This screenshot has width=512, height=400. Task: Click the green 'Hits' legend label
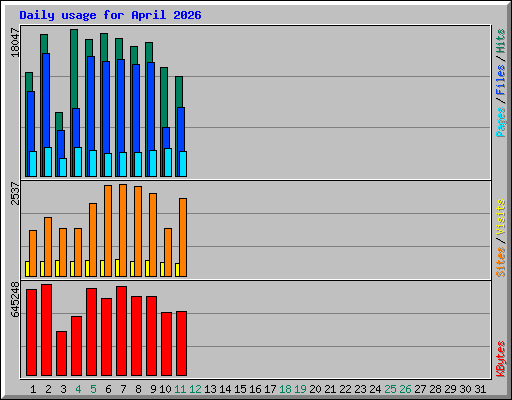(501, 41)
